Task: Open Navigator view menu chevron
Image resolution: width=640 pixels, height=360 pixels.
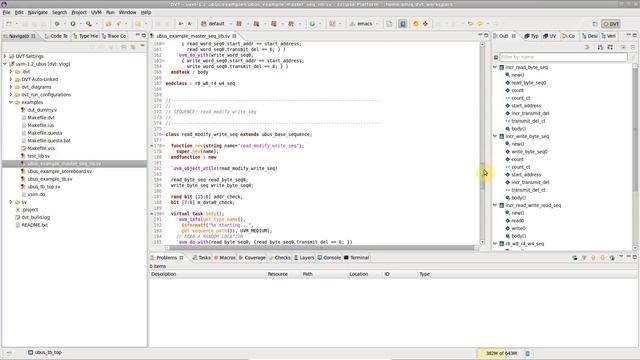Action: [x=142, y=47]
